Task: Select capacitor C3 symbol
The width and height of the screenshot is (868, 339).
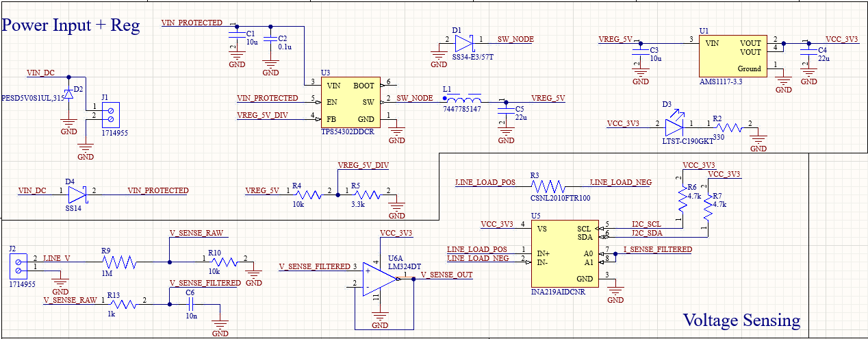Action: (640, 51)
